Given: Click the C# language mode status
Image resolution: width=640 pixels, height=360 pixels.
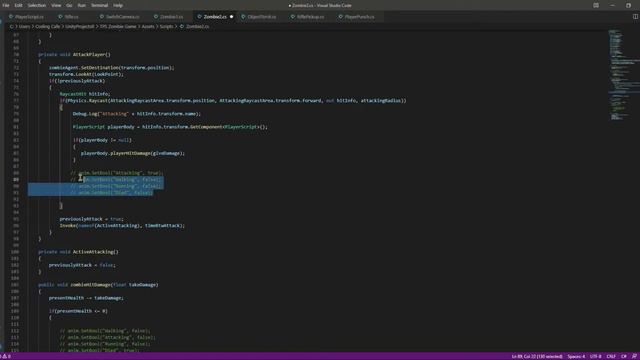Looking at the screenshot, I should coord(624,356).
